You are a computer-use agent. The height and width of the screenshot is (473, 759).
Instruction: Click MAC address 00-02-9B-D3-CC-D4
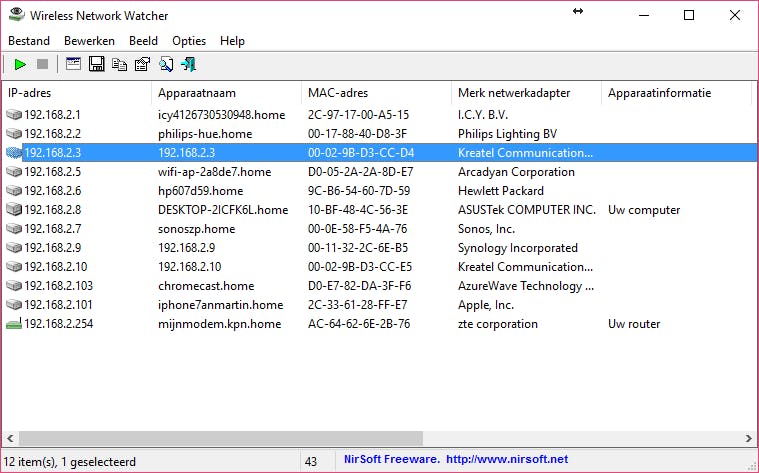[361, 153]
